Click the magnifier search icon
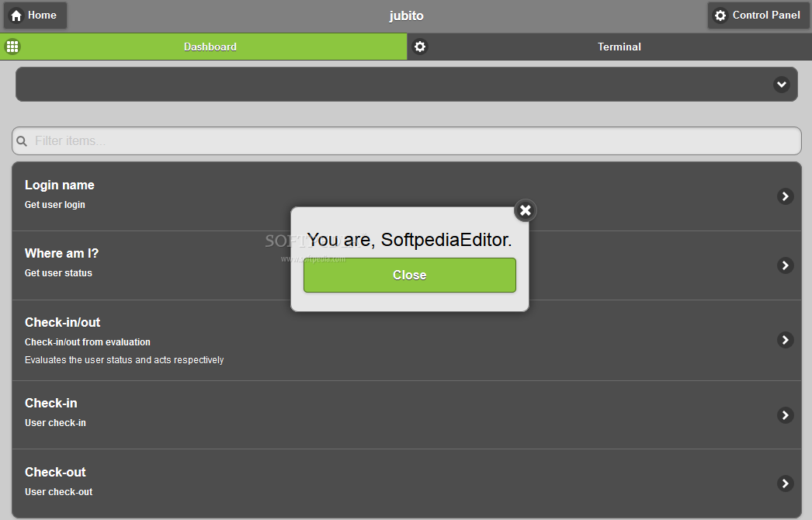812x520 pixels. coord(22,141)
